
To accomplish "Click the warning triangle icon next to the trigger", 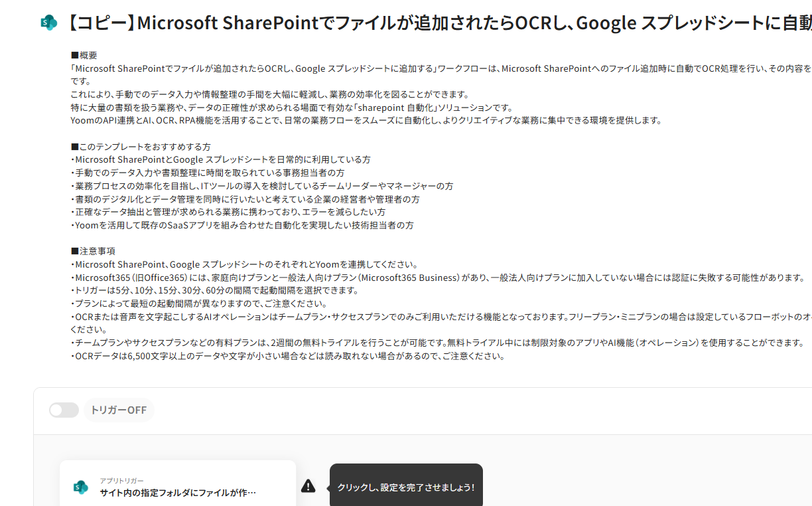I will [308, 486].
